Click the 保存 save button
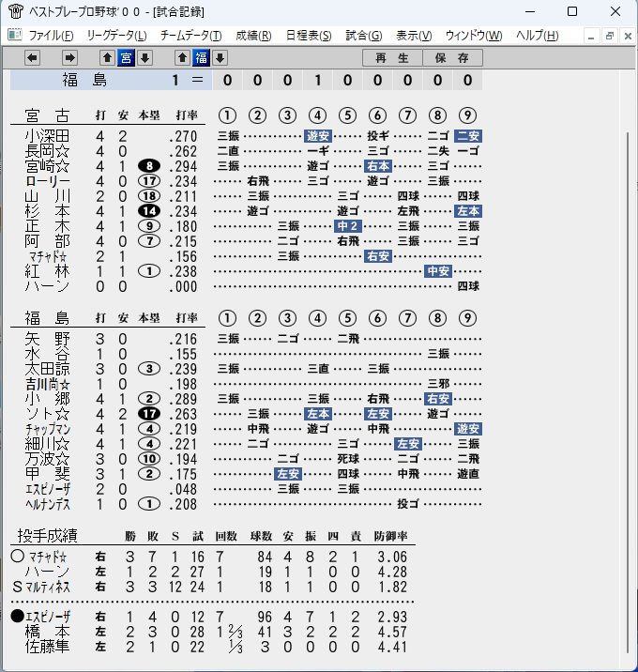The width and height of the screenshot is (638, 672). coord(452,58)
